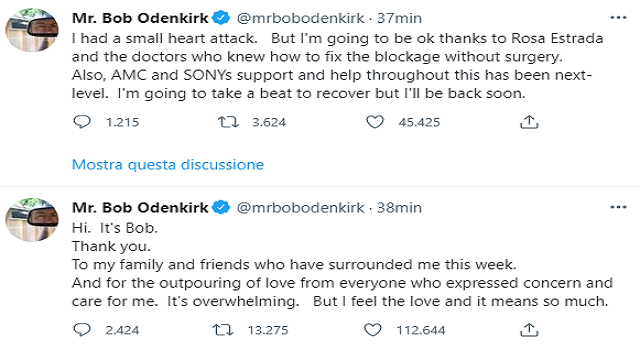Retweet the heart attack tweet
The height and width of the screenshot is (360, 640).
click(x=228, y=122)
